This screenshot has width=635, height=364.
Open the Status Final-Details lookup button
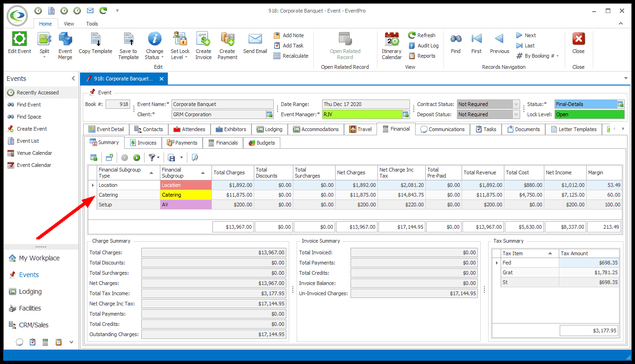[620, 104]
